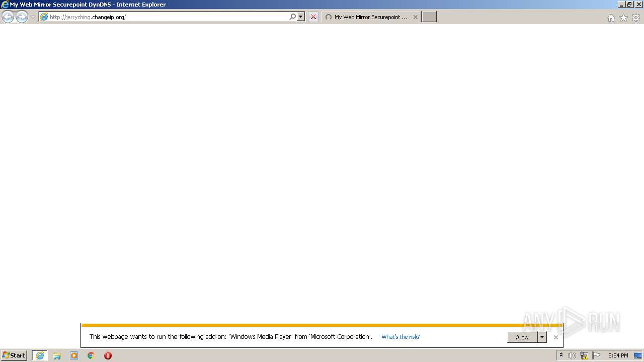Stop loading with the red X button
The image size is (644, 362).
[313, 17]
